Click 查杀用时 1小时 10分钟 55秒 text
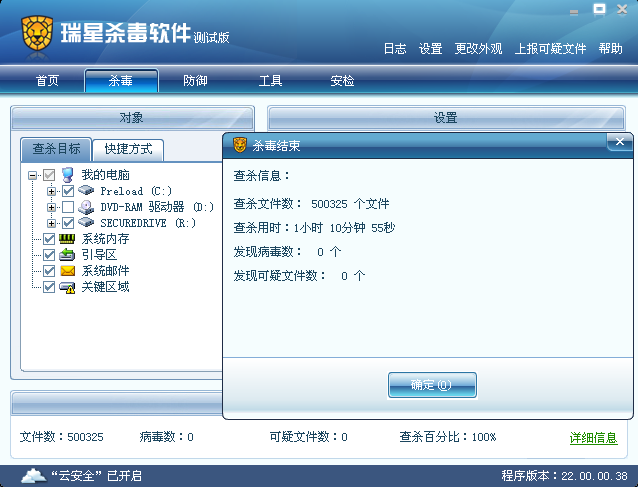 [314, 228]
